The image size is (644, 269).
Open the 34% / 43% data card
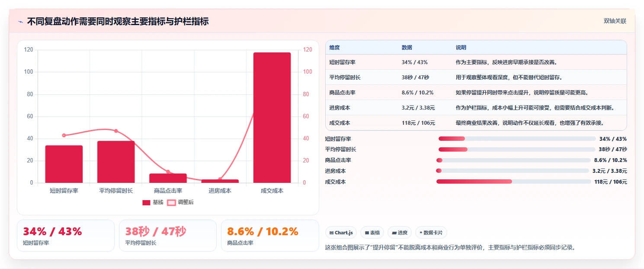[66, 236]
